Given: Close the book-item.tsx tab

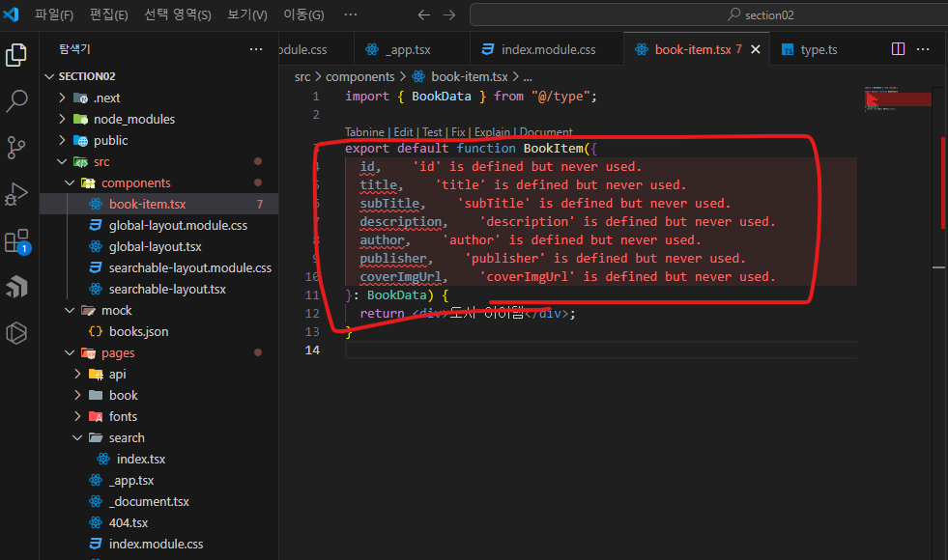Looking at the screenshot, I should point(755,49).
